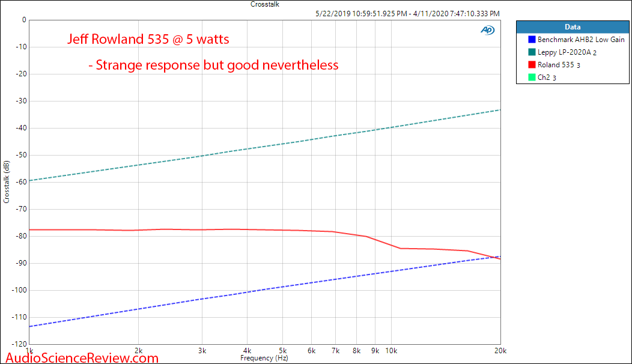The image size is (632, 364).
Task: Click the '-40' tick on the dB axis
Action: pos(21,128)
